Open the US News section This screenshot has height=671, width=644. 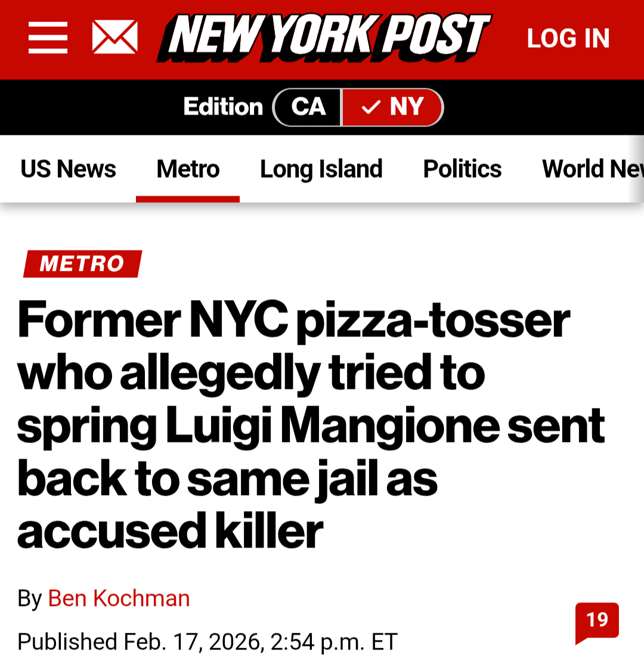pos(68,169)
